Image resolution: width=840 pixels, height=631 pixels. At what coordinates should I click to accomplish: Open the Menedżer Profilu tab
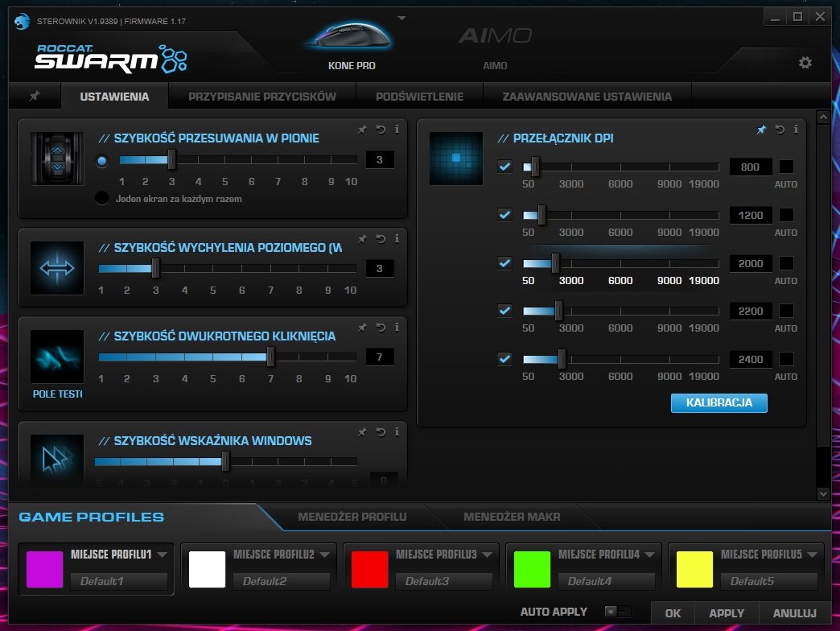pos(352,517)
